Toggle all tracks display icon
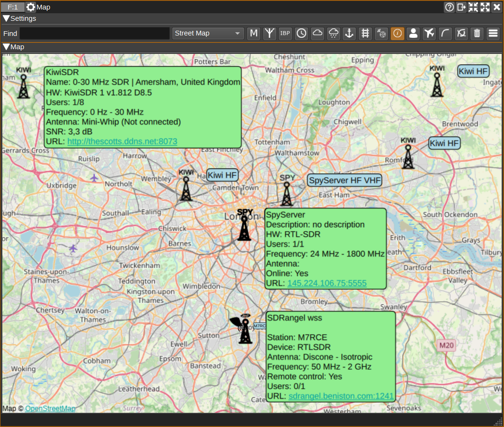The width and height of the screenshot is (504, 427). click(461, 34)
